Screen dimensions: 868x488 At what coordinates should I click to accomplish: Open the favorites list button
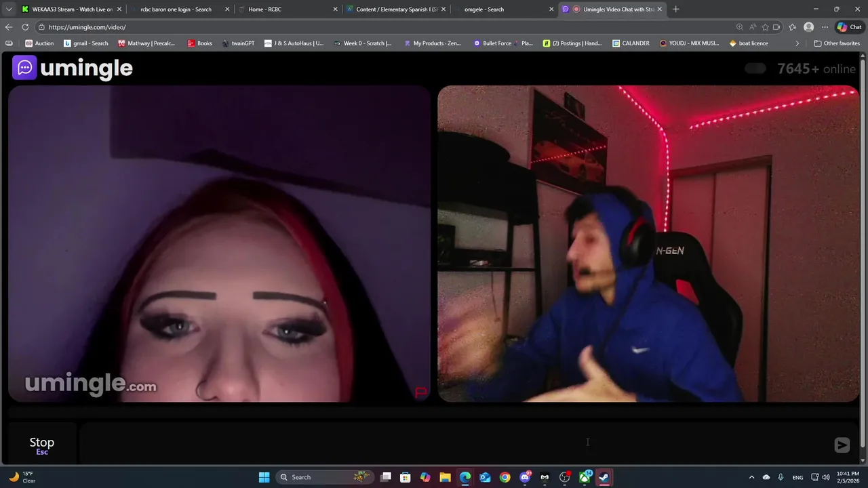pos(792,27)
